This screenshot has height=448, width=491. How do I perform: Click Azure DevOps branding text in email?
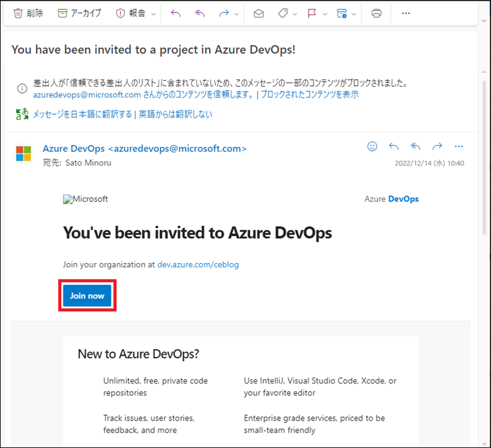pyautogui.click(x=391, y=199)
